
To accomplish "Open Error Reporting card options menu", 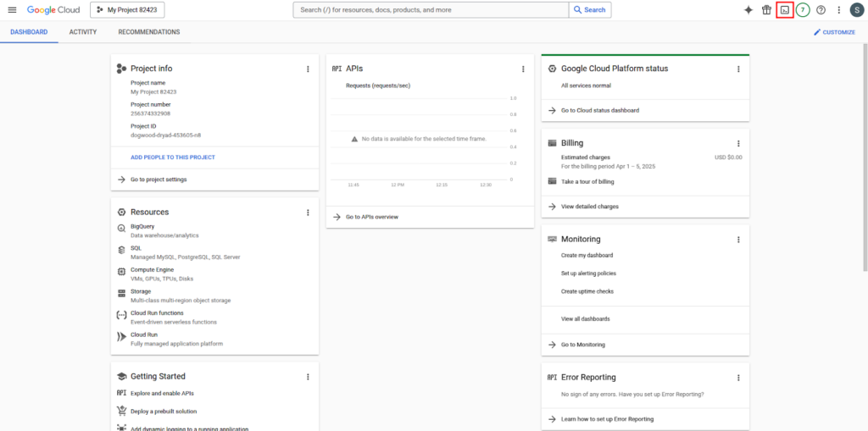I will 738,378.
